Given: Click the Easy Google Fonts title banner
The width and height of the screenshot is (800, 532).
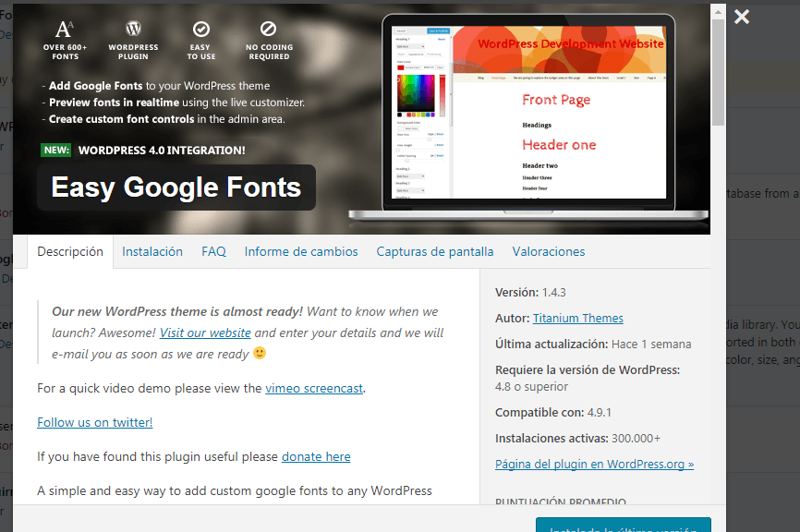Looking at the screenshot, I should click(176, 187).
